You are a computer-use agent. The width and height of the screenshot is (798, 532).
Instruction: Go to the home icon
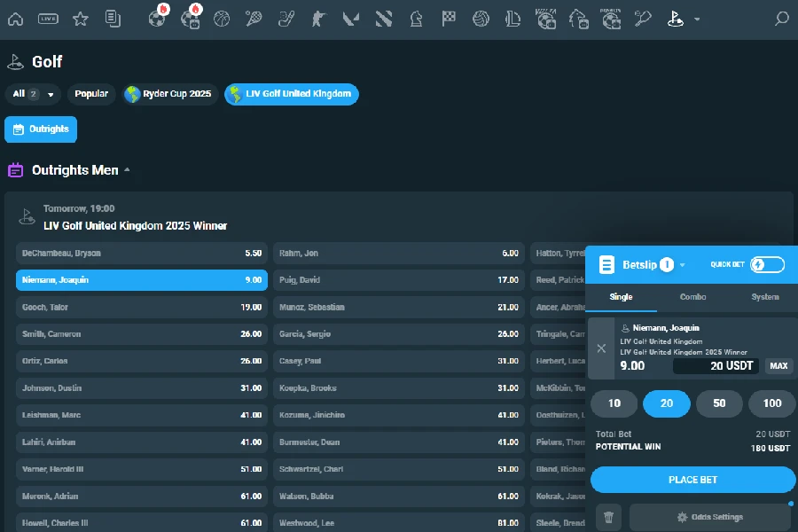[15, 19]
